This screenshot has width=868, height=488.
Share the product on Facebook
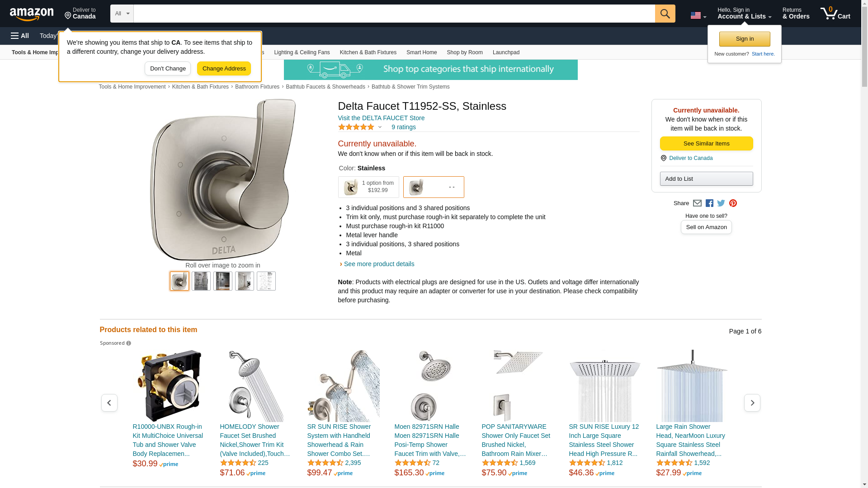[709, 203]
